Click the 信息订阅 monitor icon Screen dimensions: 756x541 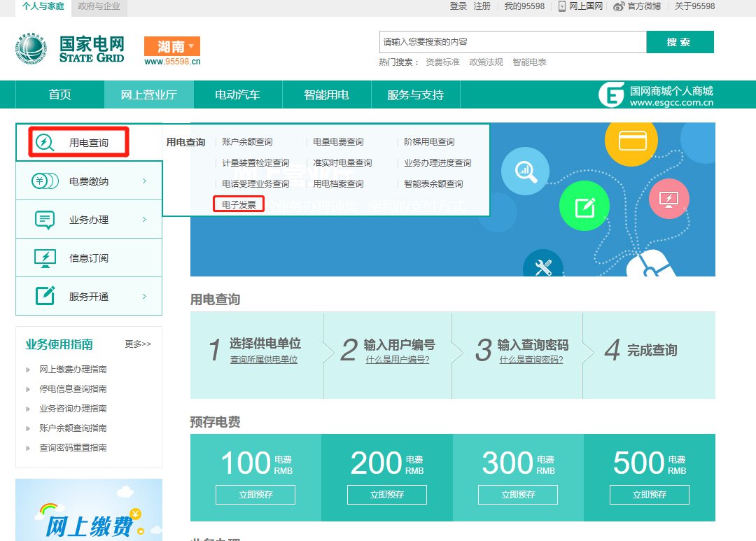(45, 258)
